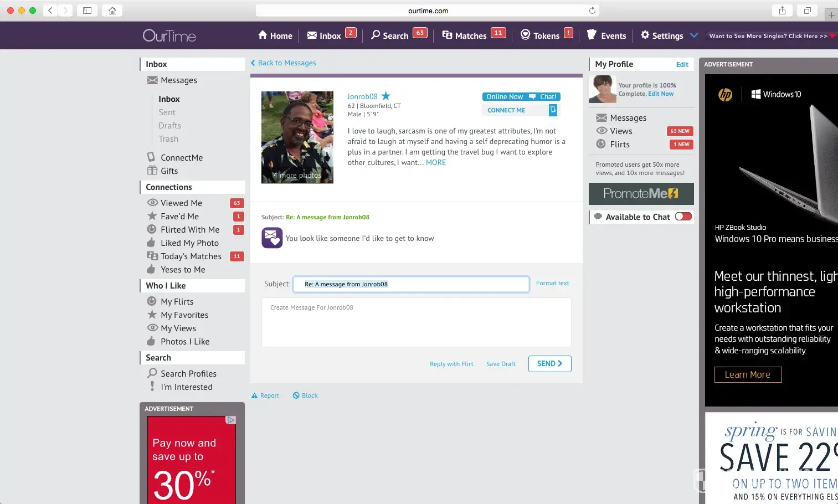Expand the Settings dropdown chevron
Screen dimensions: 838x504
[694, 35]
